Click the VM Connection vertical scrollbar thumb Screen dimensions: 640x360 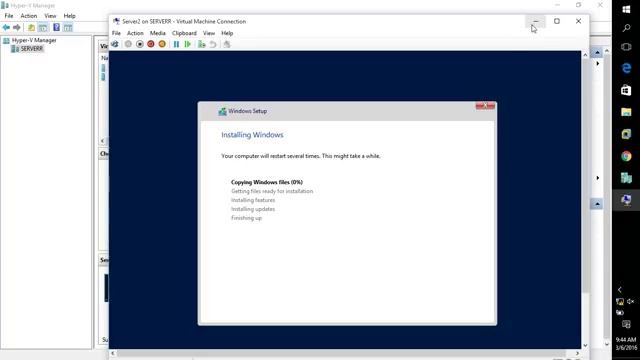585,176
